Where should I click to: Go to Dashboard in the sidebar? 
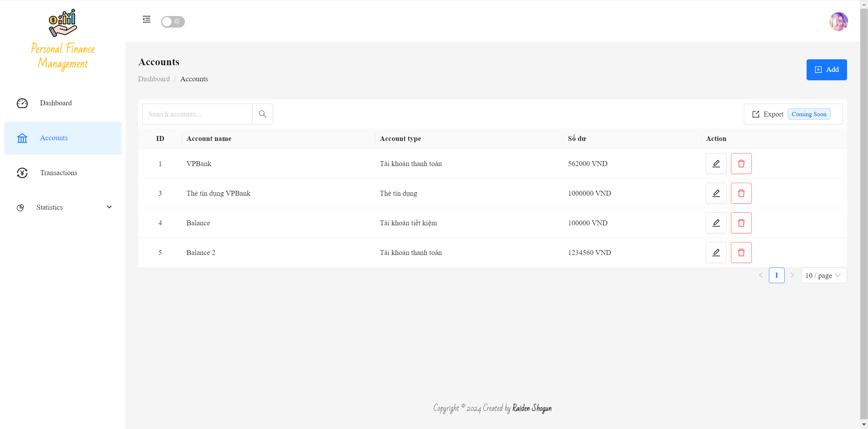(56, 103)
